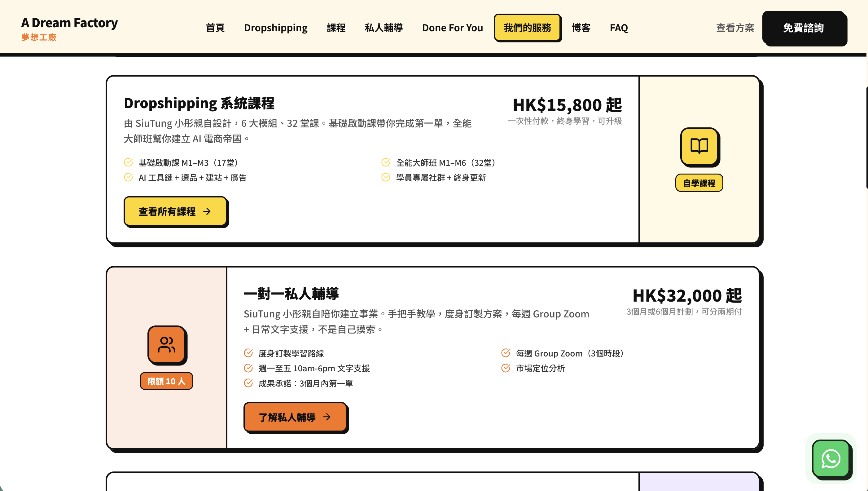
Task: Click check icon beside 成果承諾 item
Action: (248, 383)
